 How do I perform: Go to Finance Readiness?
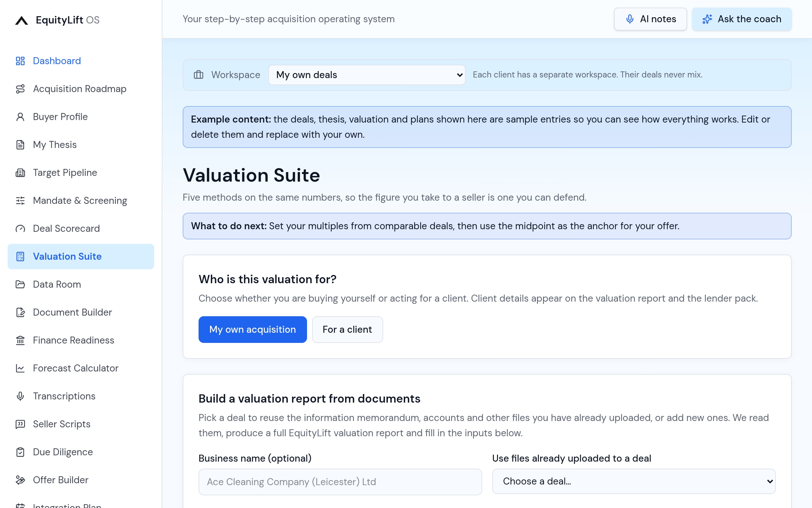click(x=81, y=340)
